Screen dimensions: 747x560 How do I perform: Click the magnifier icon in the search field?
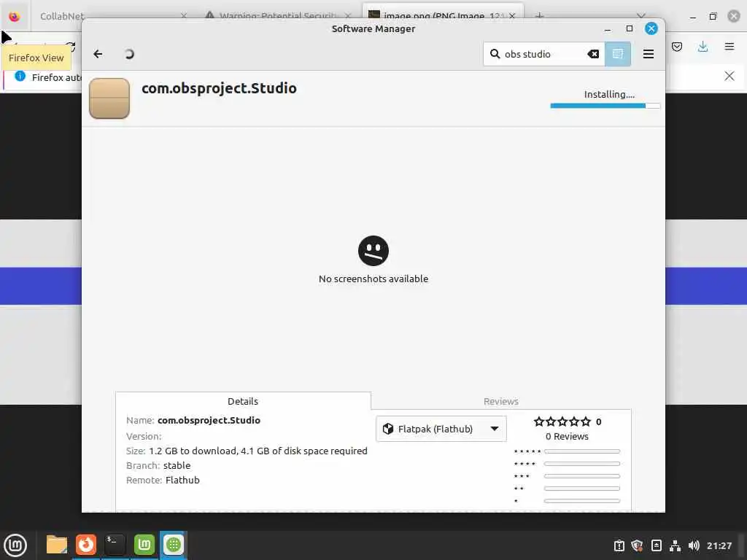[495, 54]
